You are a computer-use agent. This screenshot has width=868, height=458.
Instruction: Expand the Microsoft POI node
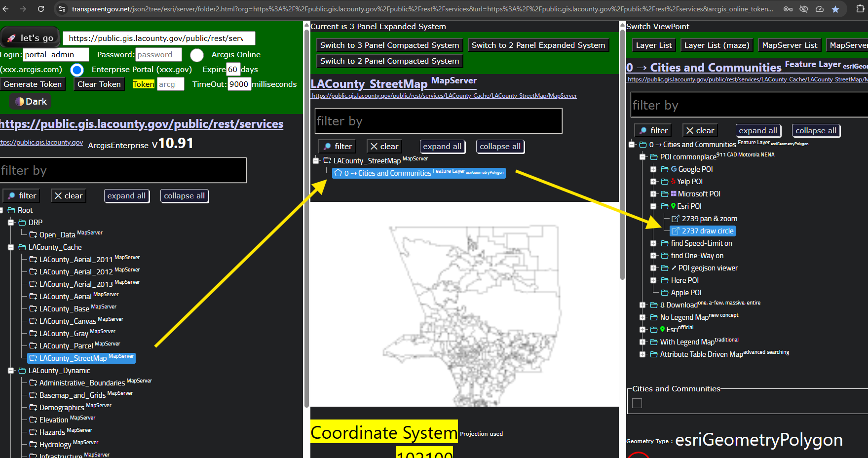(x=653, y=194)
